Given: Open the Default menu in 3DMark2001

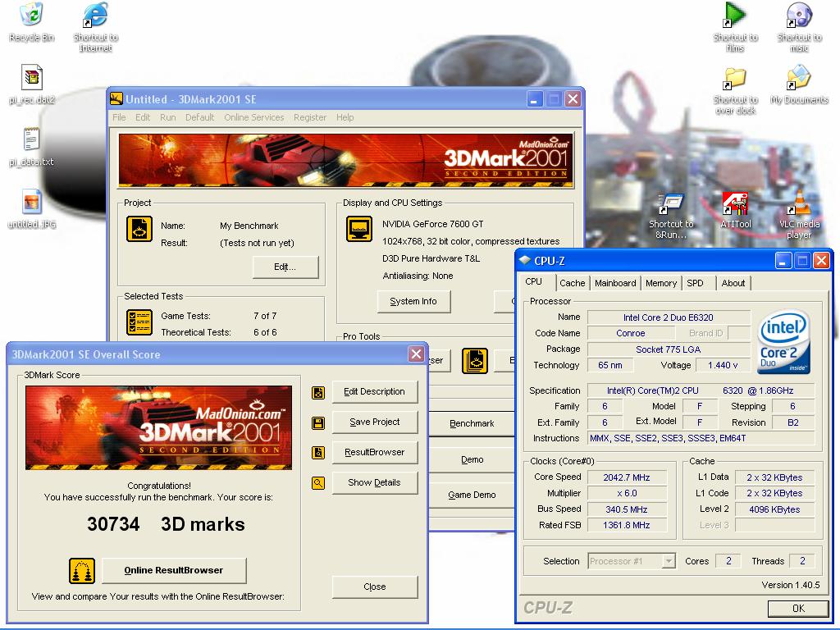Looking at the screenshot, I should [x=200, y=117].
